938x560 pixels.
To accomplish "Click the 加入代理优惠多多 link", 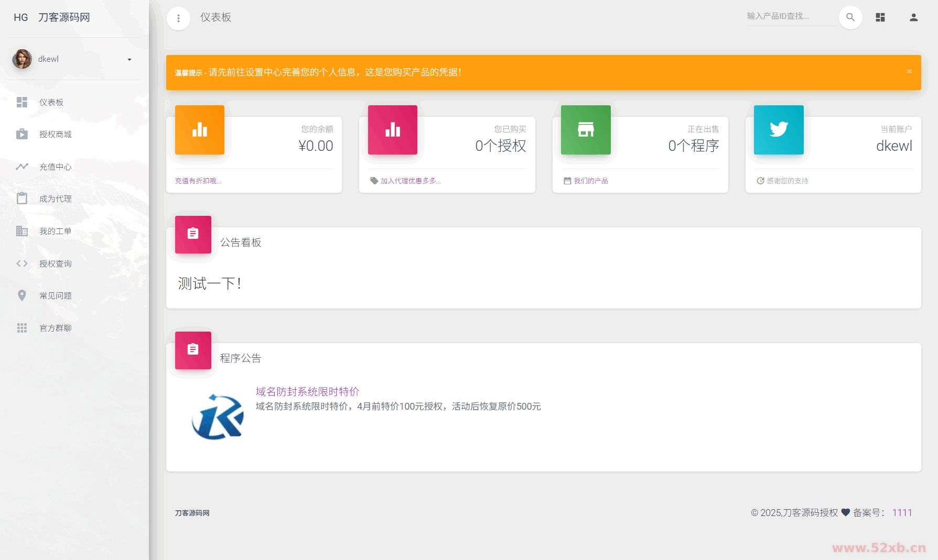I will 410,181.
